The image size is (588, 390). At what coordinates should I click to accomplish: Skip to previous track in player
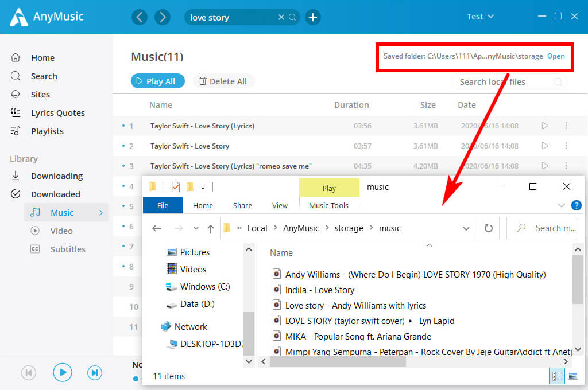coord(29,373)
